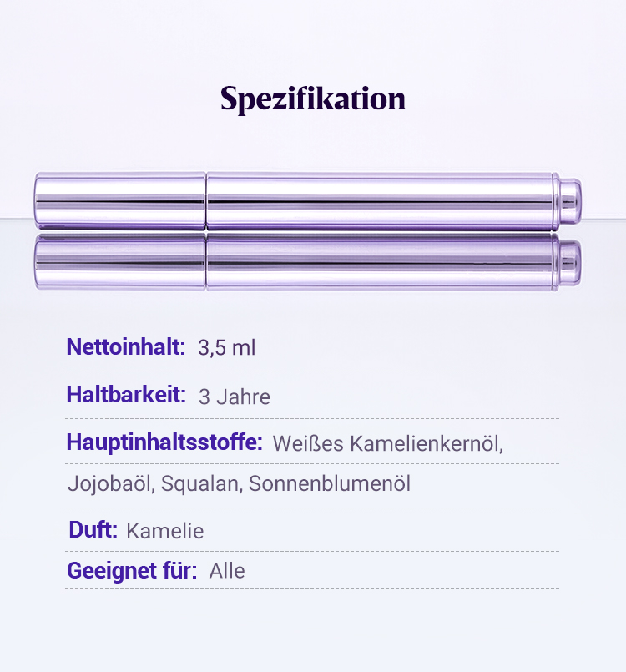Click the 3,5 ml value
The height and width of the screenshot is (672, 626).
[226, 348]
